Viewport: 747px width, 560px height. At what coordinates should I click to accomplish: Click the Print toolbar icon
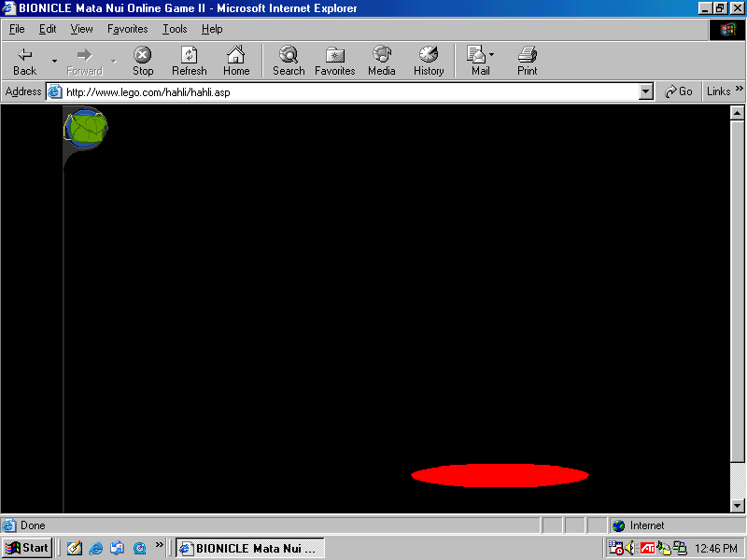click(x=527, y=61)
